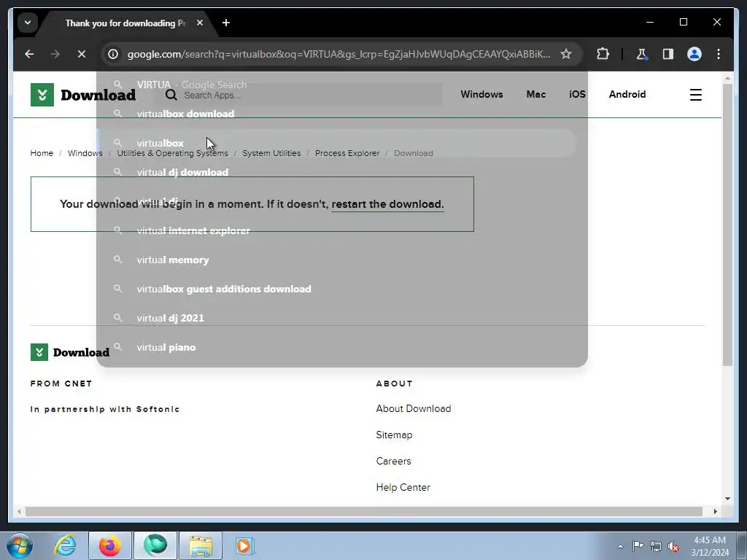This screenshot has width=747, height=560.
Task: Choose the 'virtual dj download' suggestion
Action: tap(336, 172)
